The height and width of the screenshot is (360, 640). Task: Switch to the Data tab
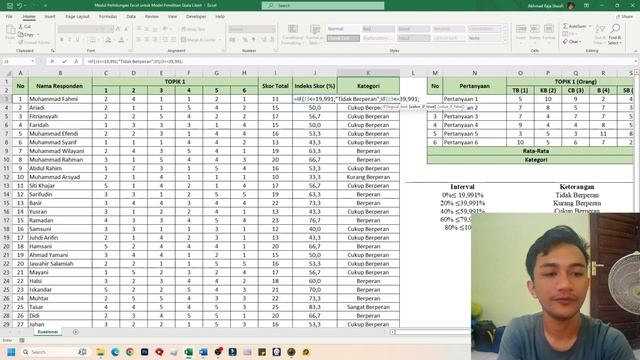[x=131, y=17]
